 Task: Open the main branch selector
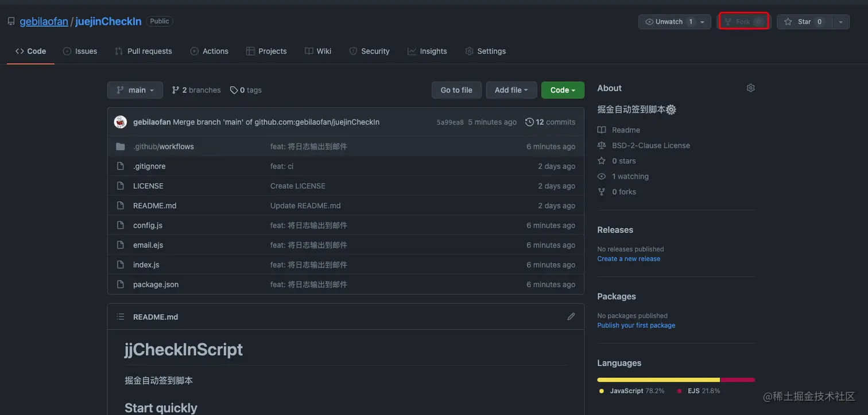coord(135,90)
